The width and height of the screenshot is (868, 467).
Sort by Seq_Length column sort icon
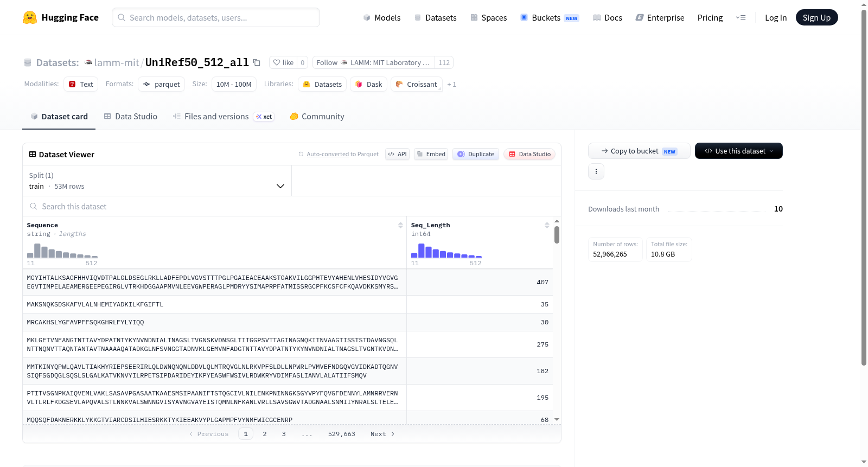click(547, 225)
